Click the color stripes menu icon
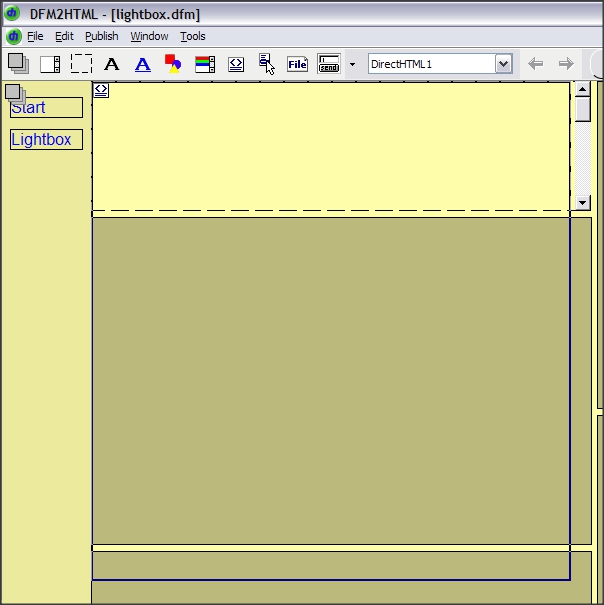The image size is (604, 605). pyautogui.click(x=204, y=64)
